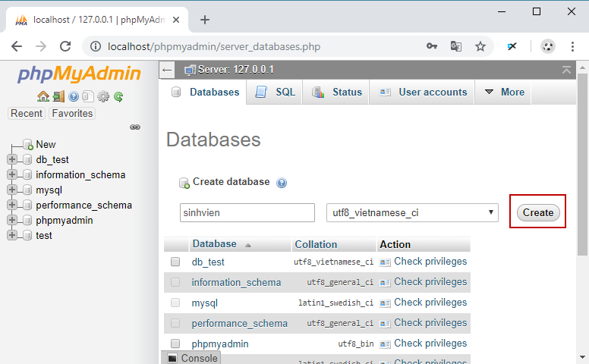Show the Favorites tables list
The image size is (589, 364).
click(72, 113)
